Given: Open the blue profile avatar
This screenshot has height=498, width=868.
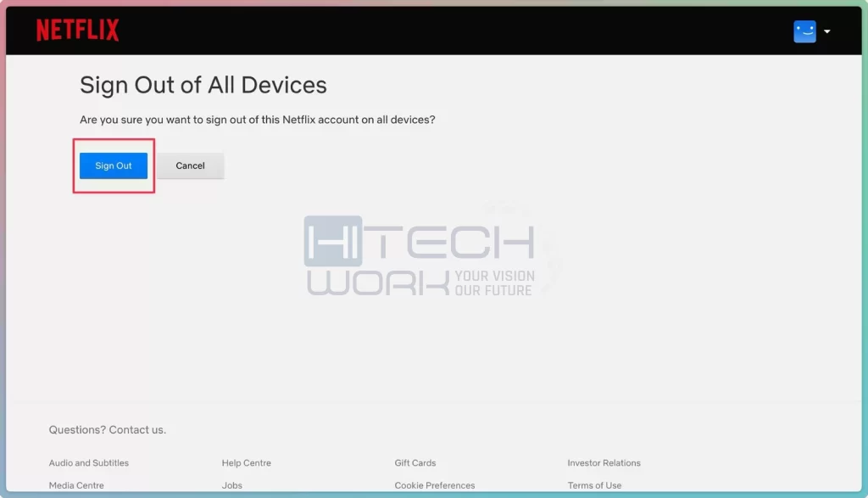Looking at the screenshot, I should tap(804, 31).
